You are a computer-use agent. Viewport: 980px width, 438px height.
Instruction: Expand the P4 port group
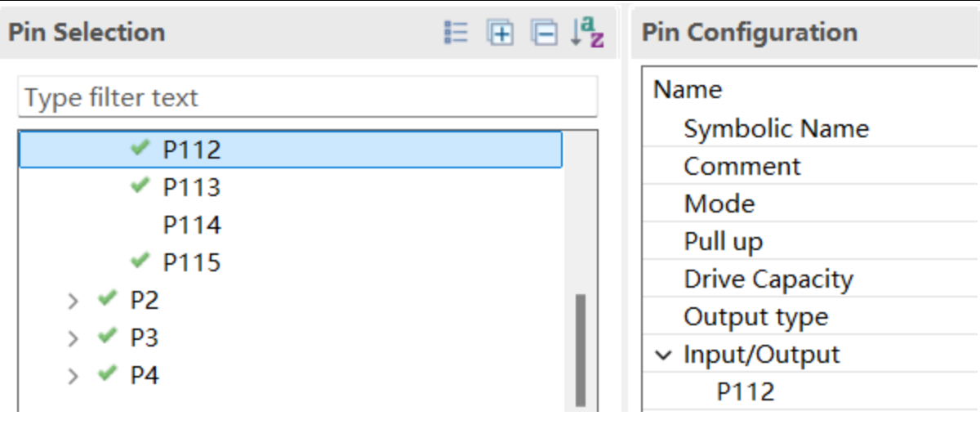click(x=73, y=376)
